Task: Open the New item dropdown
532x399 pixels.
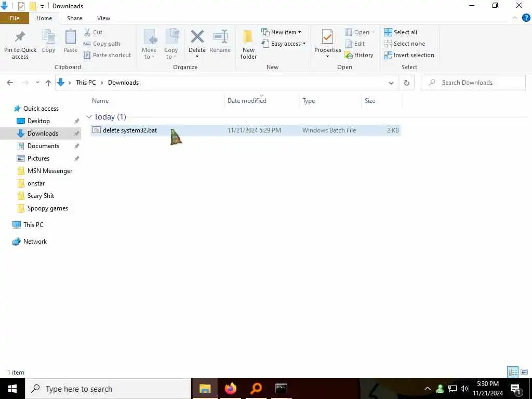Action: point(281,32)
